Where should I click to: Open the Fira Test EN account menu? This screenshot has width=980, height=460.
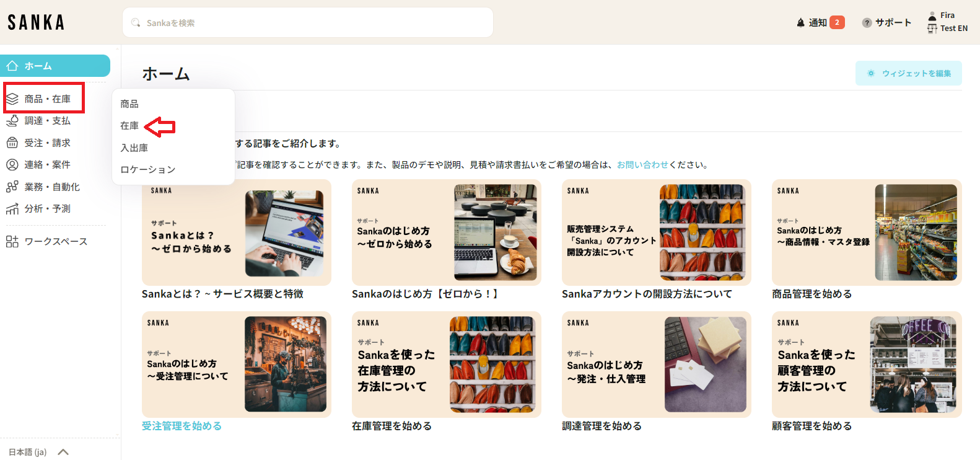[x=948, y=22]
